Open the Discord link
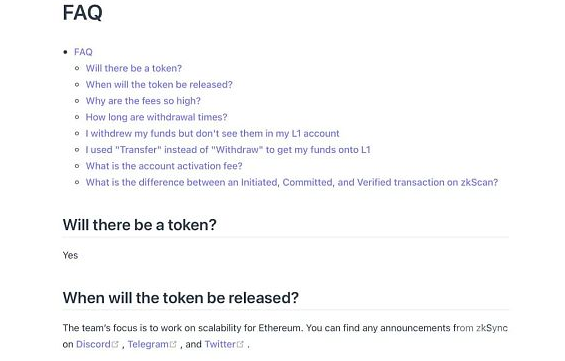Viewport: 565px width, 361px height. (93, 344)
